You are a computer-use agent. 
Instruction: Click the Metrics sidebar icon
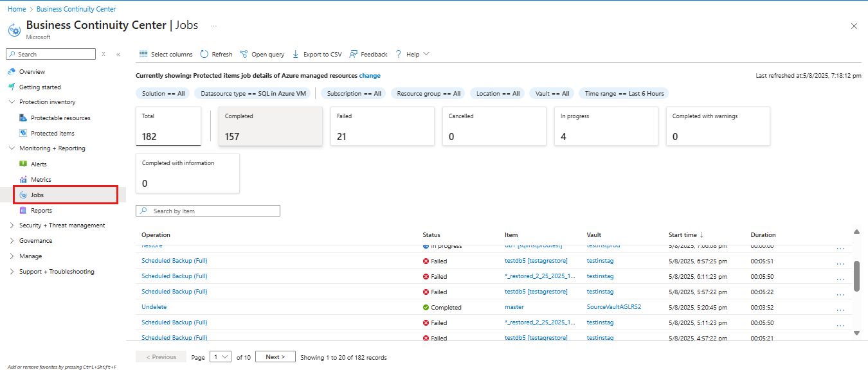click(x=23, y=179)
